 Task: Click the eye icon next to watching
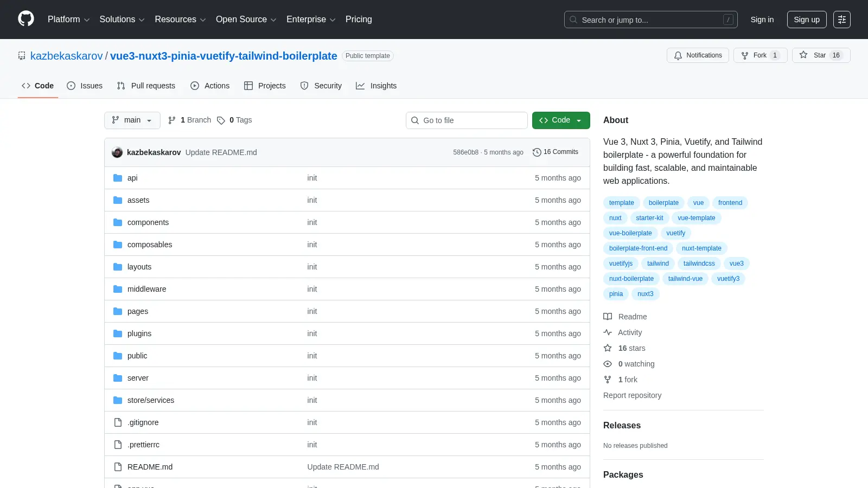coord(608,364)
